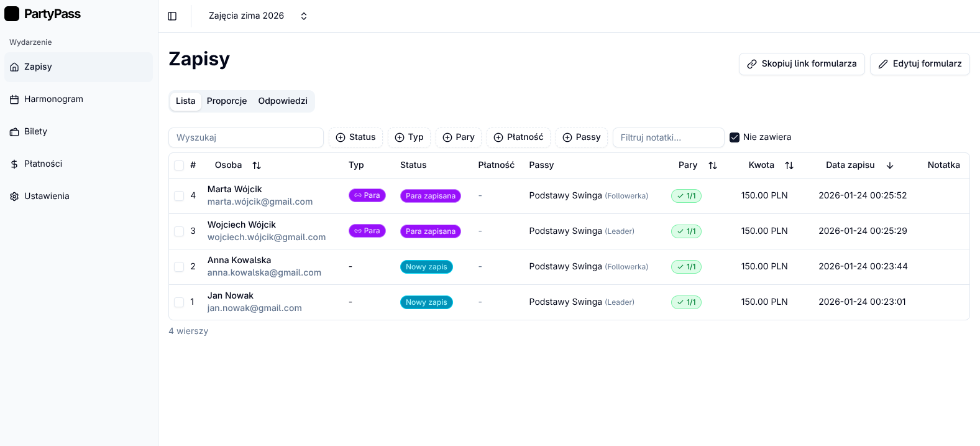Toggle the select-all rows checkbox

tap(179, 165)
